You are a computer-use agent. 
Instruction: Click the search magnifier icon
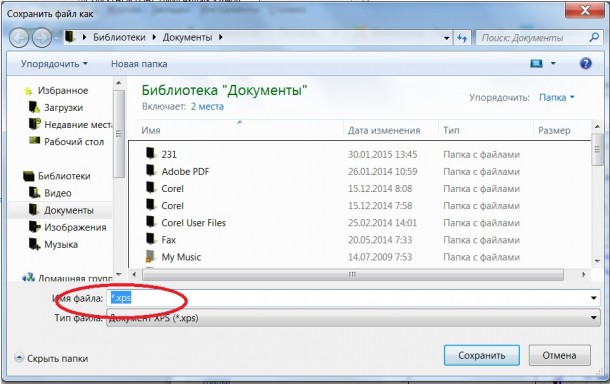pos(594,37)
